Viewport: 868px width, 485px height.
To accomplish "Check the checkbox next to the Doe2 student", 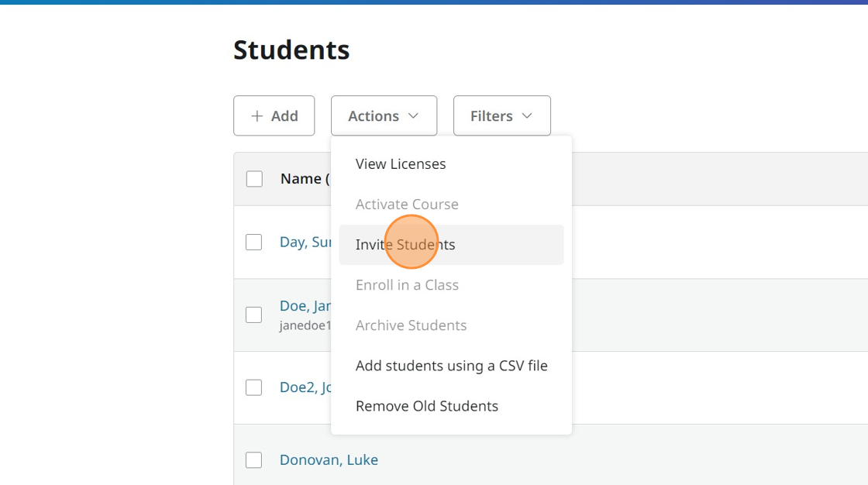I will [254, 387].
